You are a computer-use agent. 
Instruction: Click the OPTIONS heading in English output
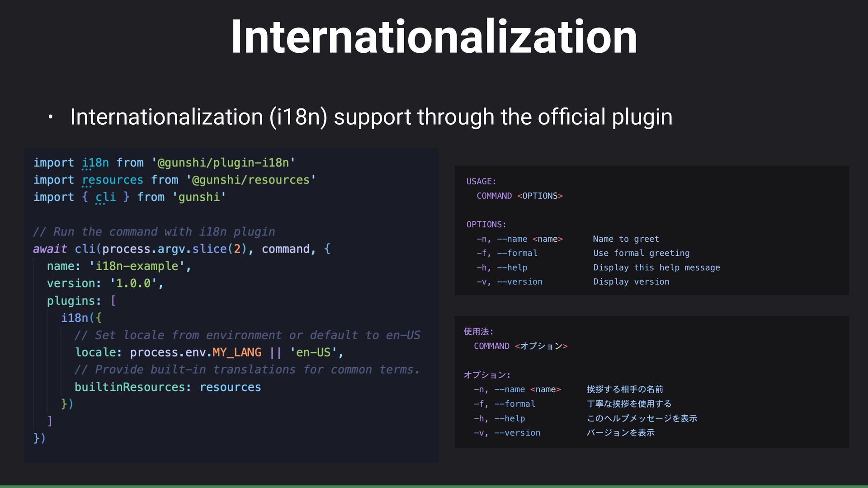pyautogui.click(x=486, y=225)
